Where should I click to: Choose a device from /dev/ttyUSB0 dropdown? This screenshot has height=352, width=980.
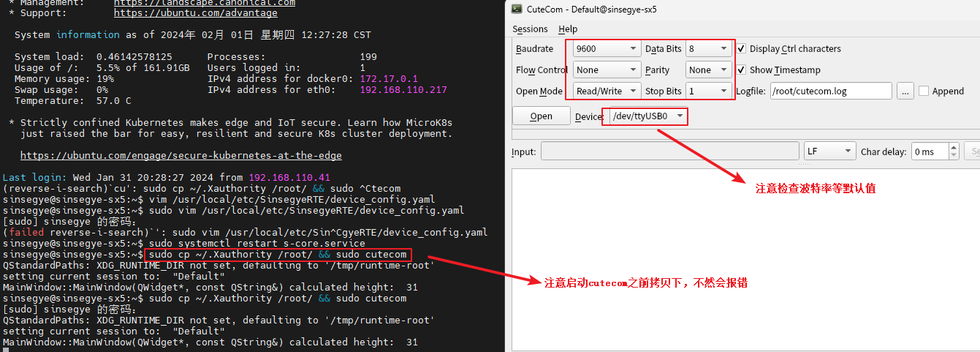tap(645, 116)
